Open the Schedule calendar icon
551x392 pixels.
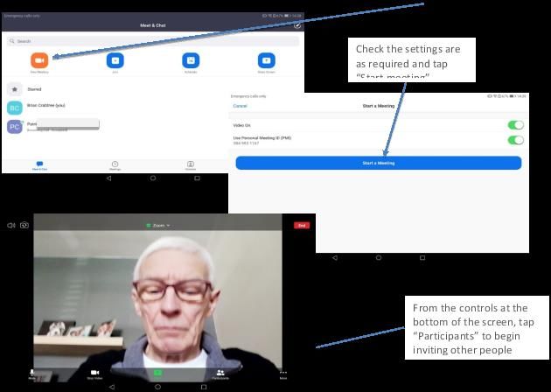[x=191, y=60]
